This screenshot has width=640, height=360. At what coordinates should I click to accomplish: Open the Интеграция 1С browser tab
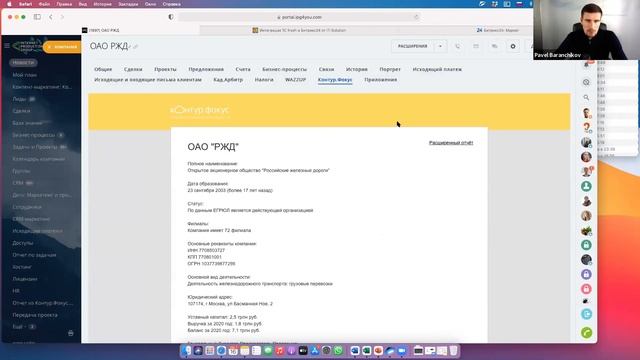coord(299,30)
